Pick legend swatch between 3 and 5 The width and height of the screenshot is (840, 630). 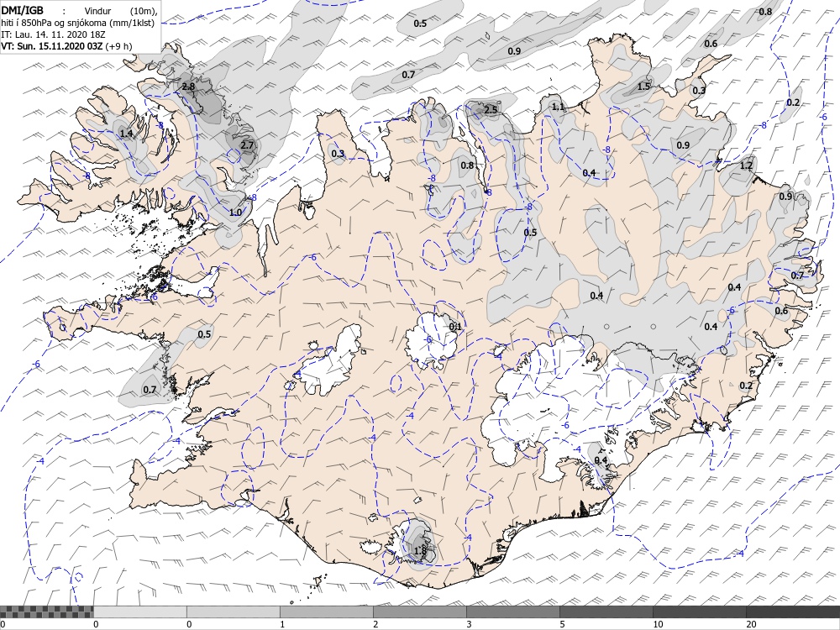click(x=512, y=612)
